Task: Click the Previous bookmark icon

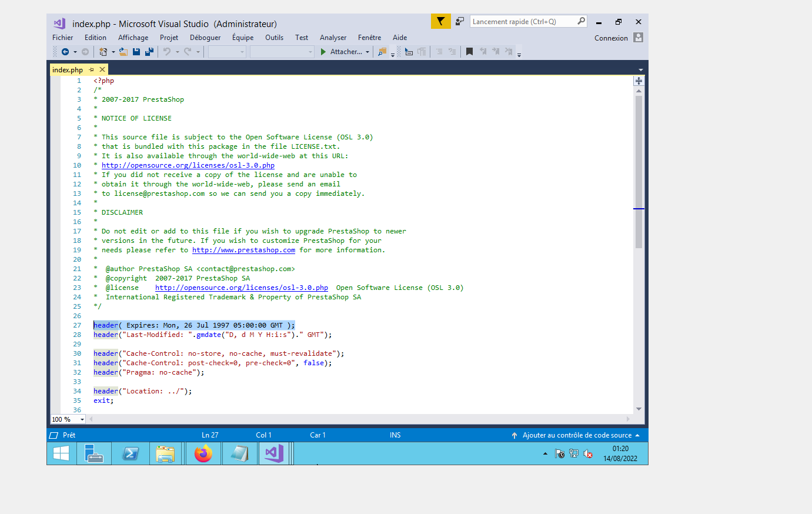Action: click(x=483, y=52)
